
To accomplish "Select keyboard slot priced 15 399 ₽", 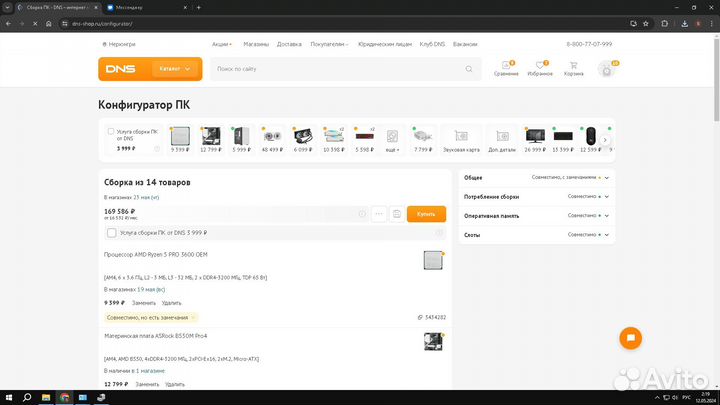I will tap(563, 140).
